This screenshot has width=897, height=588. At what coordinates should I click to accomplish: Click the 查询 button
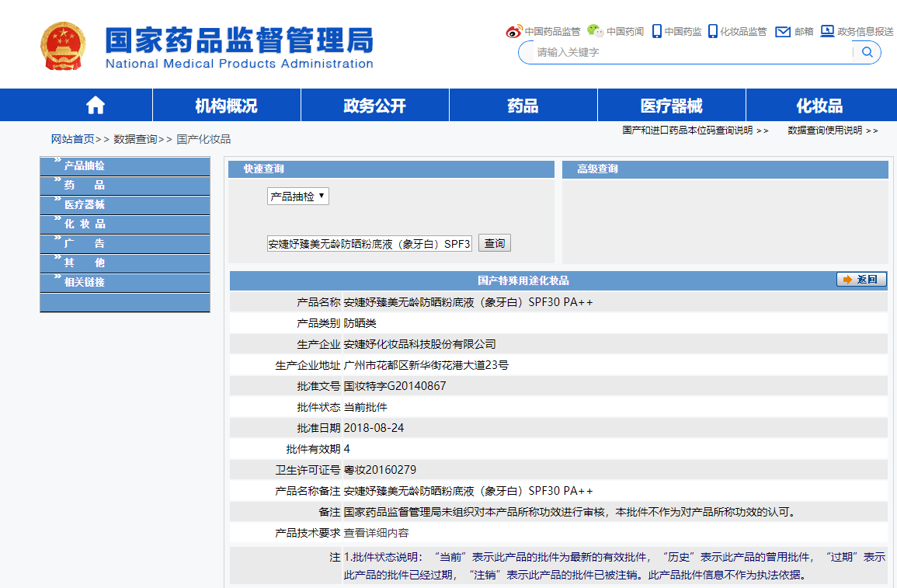[x=494, y=243]
